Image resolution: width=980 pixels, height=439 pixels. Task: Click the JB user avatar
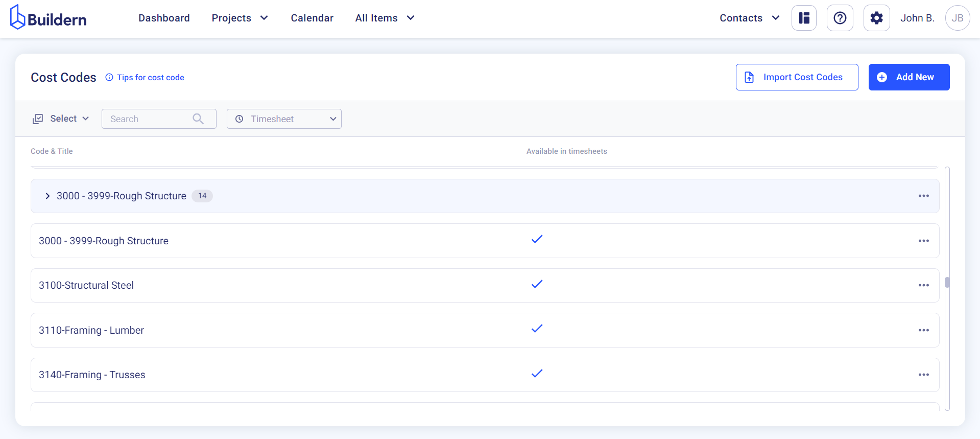pos(957,18)
